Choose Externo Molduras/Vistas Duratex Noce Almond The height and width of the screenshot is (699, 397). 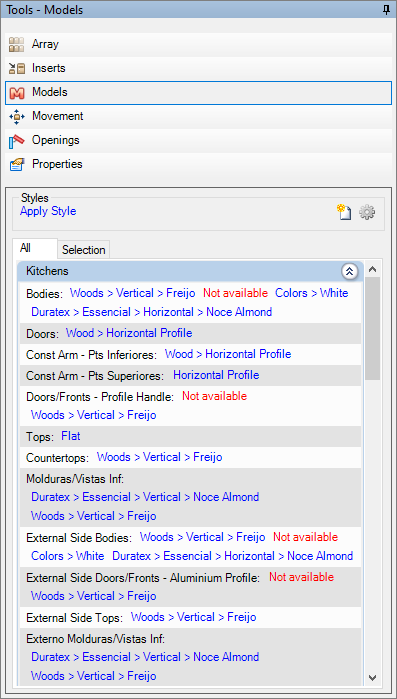point(145,657)
